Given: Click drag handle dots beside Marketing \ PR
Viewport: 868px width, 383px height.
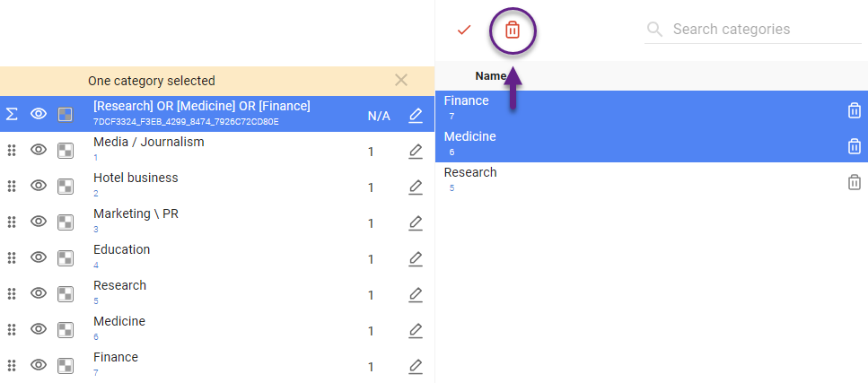Looking at the screenshot, I should [13, 222].
